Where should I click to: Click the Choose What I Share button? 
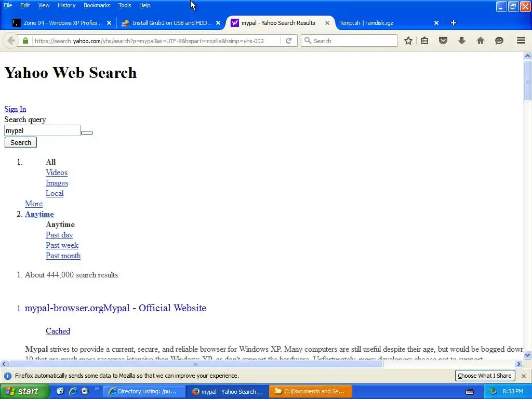point(485,376)
